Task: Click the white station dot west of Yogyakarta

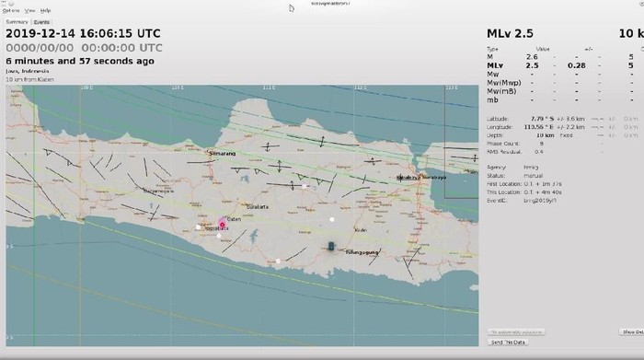Action: click(198, 226)
